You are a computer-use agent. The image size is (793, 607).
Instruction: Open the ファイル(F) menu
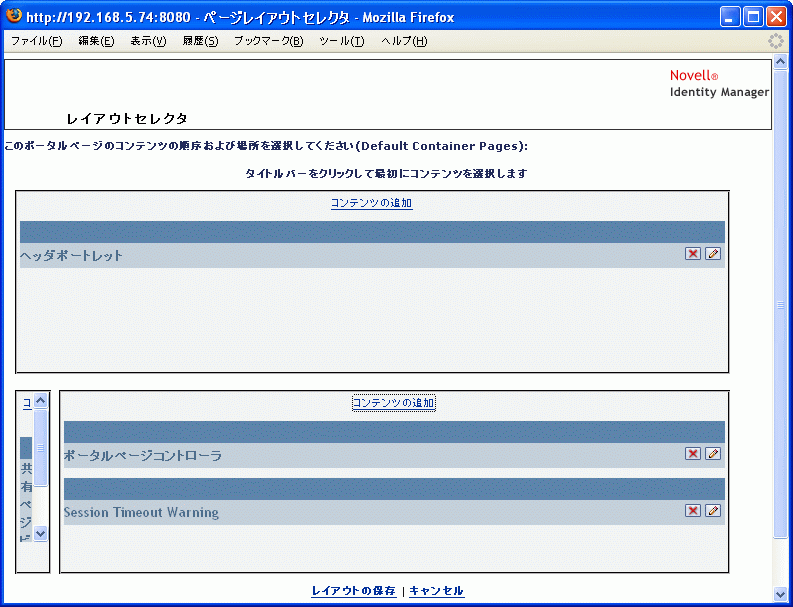coord(36,41)
